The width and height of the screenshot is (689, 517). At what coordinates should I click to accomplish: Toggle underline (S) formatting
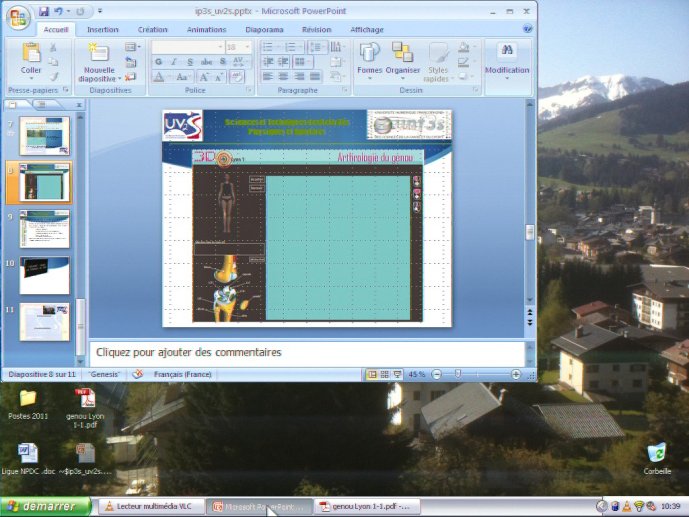[190, 62]
